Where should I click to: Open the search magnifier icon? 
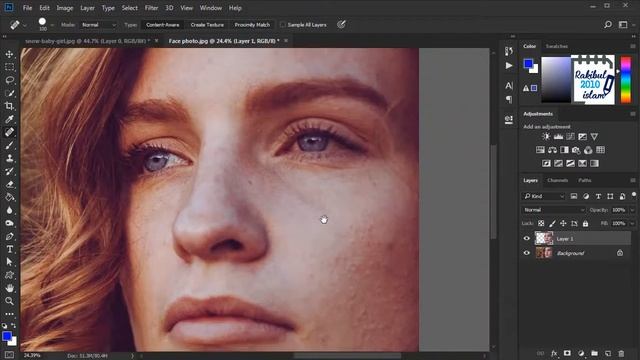(608, 24)
